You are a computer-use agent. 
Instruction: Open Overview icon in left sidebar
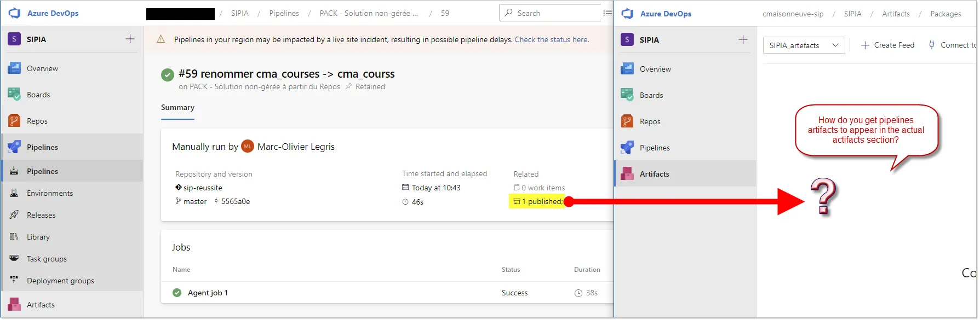14,68
